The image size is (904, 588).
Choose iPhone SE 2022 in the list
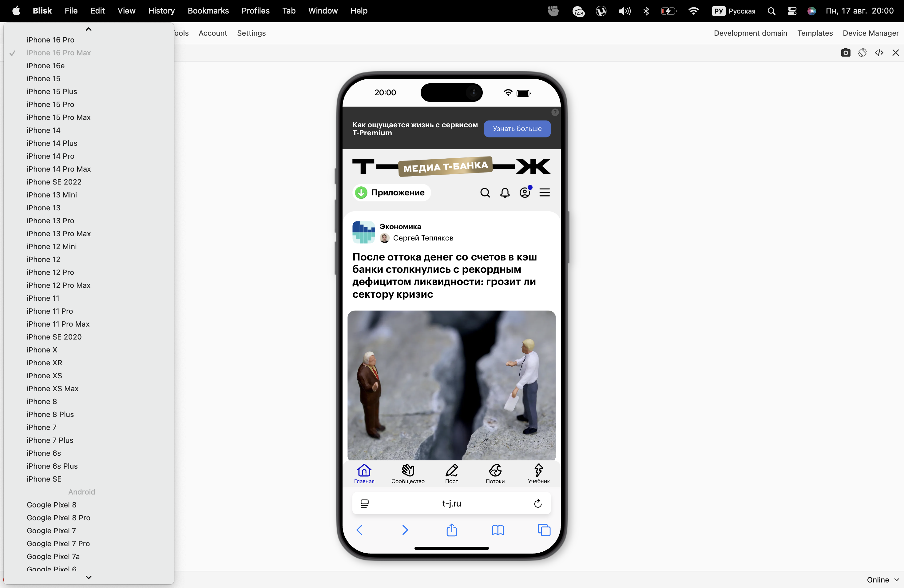coord(89,182)
